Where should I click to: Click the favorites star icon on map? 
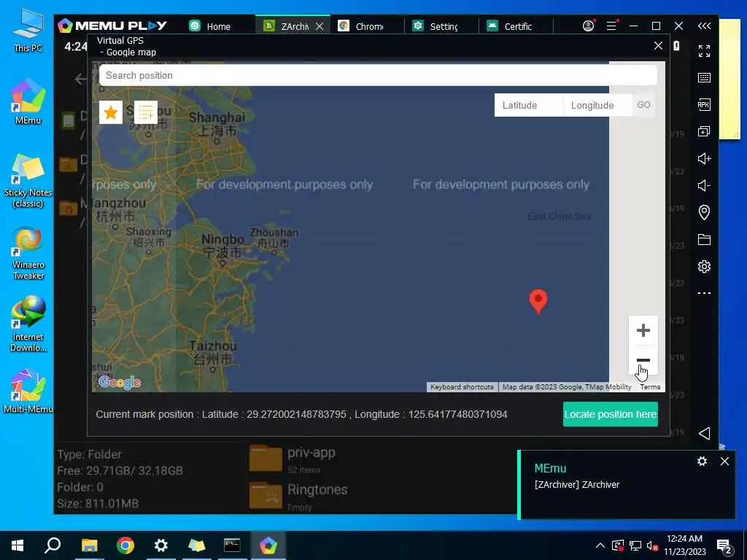pyautogui.click(x=111, y=112)
